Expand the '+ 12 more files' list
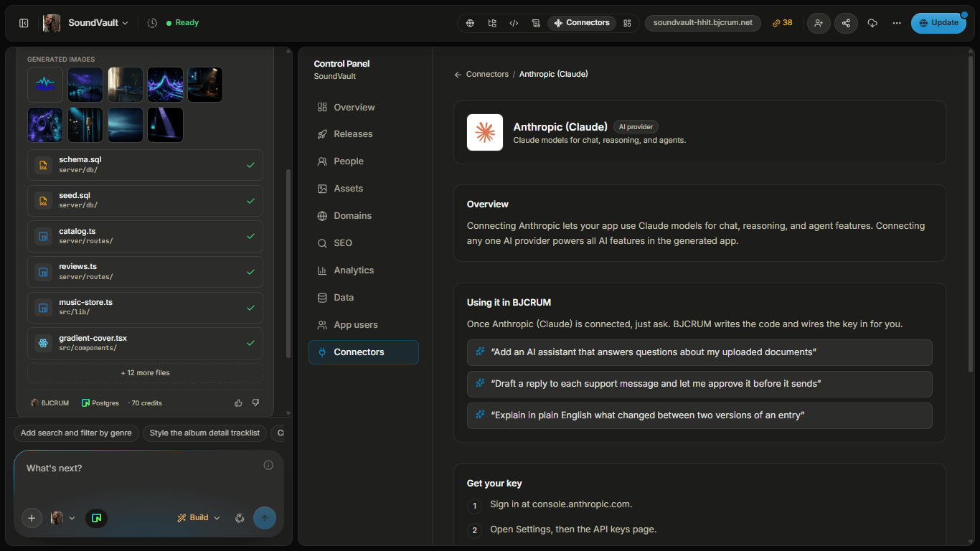 (x=145, y=373)
